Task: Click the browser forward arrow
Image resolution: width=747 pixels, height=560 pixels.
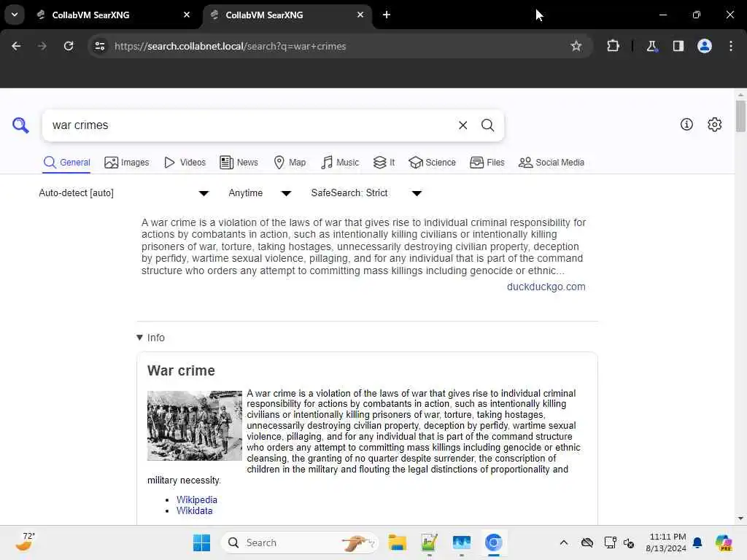Action: pos(42,46)
